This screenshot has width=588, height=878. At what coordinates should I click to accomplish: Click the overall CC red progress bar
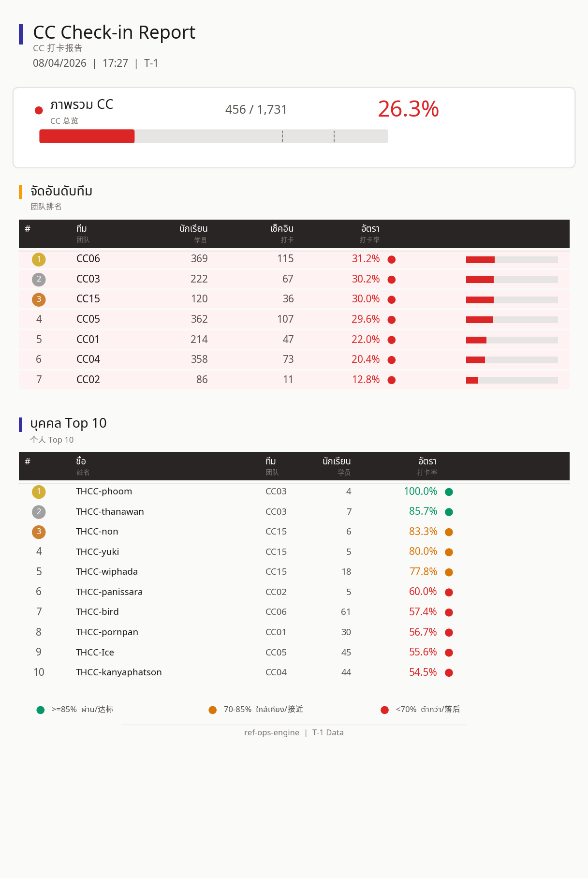point(87,136)
